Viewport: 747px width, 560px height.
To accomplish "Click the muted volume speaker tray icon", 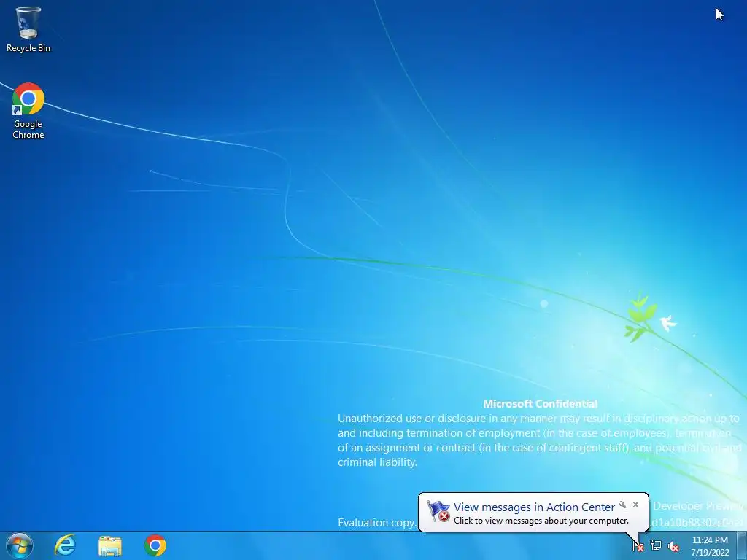I will coord(673,546).
